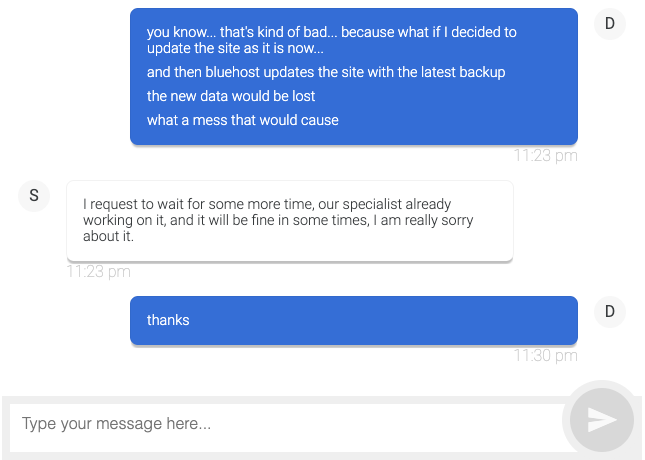Focus the "Type your message here..." field
This screenshot has height=460, width=645.
coord(285,424)
